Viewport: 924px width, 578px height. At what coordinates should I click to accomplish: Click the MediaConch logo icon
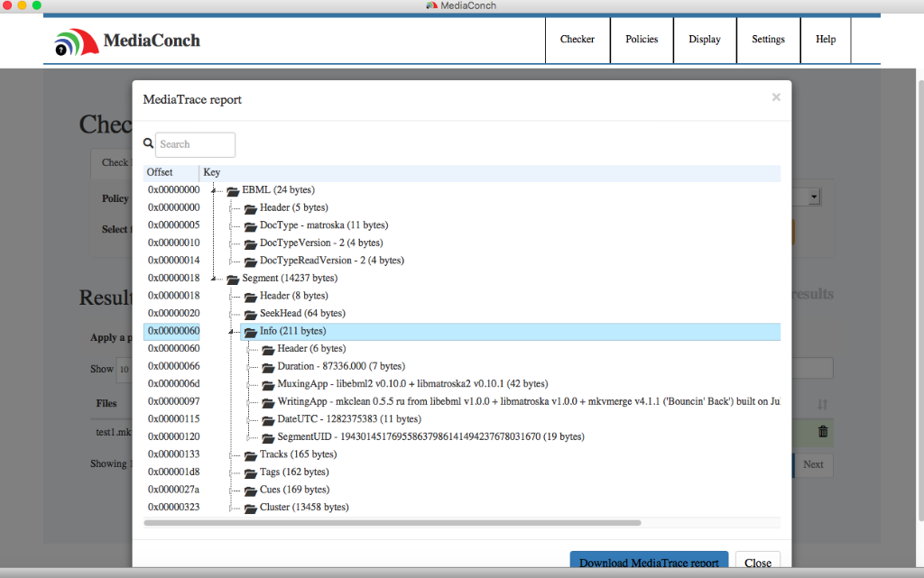pyautogui.click(x=76, y=41)
